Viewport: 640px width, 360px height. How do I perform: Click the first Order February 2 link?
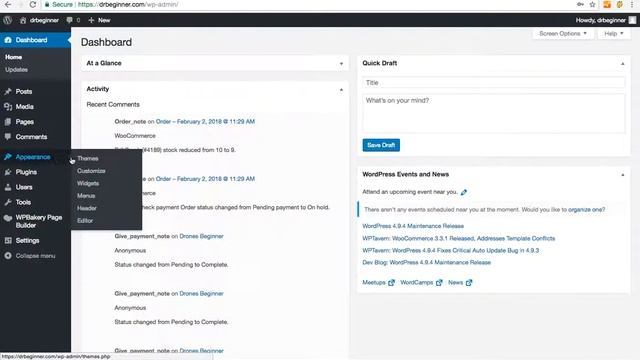pyautogui.click(x=205, y=122)
